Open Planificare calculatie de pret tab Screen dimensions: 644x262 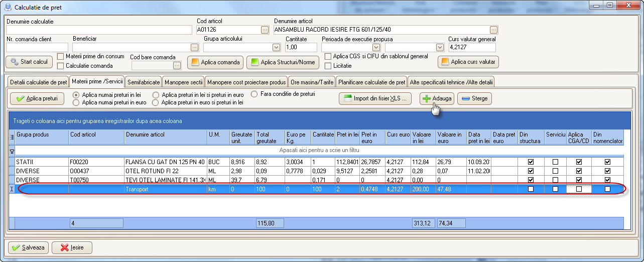click(372, 82)
